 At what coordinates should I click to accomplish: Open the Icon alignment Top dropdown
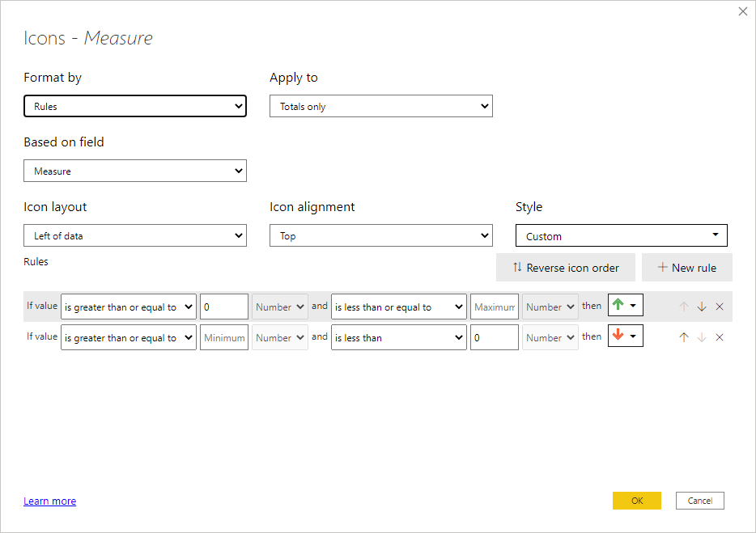(381, 235)
